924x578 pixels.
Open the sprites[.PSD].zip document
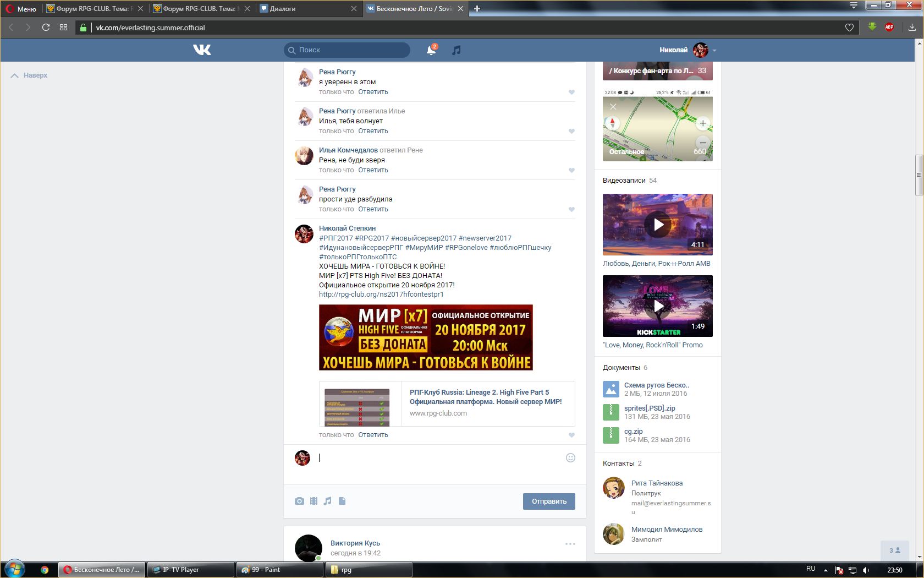pyautogui.click(x=650, y=408)
